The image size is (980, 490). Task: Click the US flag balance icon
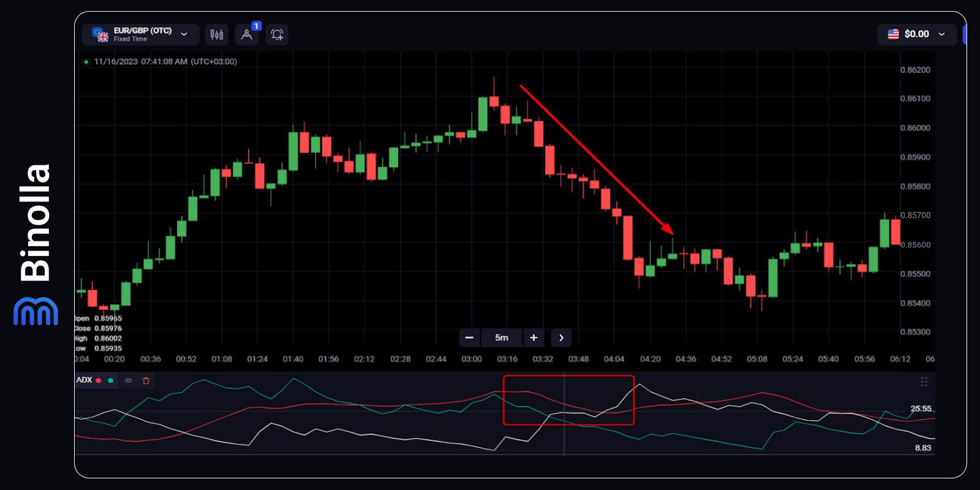pyautogui.click(x=894, y=34)
